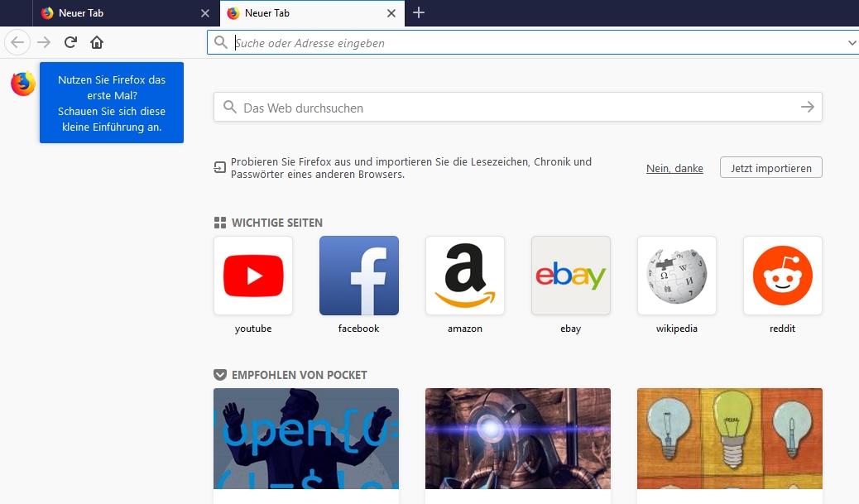The image size is (859, 504).
Task: Open the Firefox home page icon
Action: coord(97,42)
